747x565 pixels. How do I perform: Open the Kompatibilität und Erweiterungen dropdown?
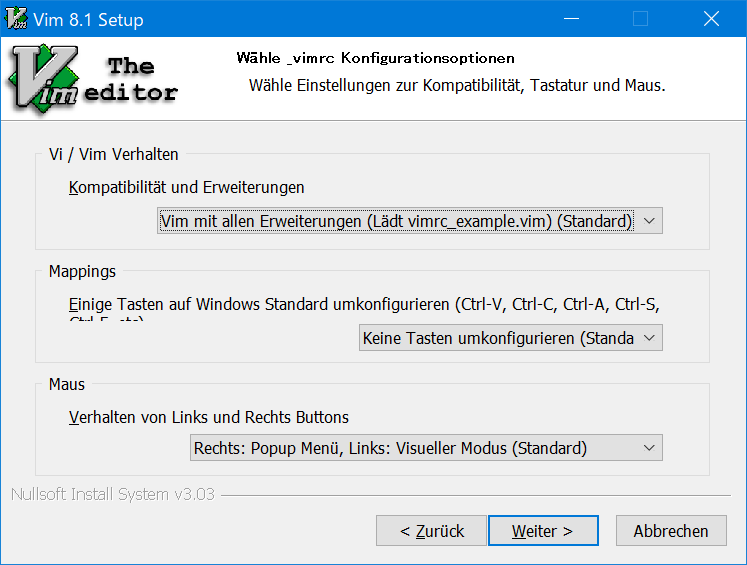[410, 221]
